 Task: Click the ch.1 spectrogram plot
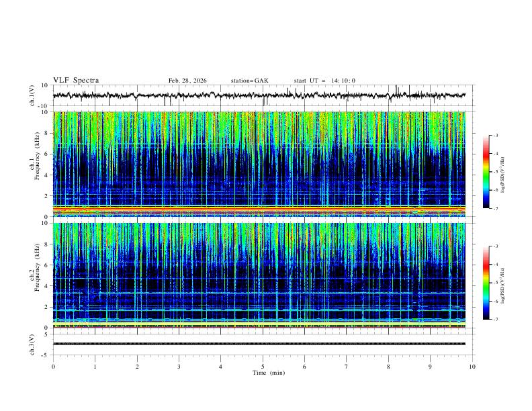[x=259, y=164]
